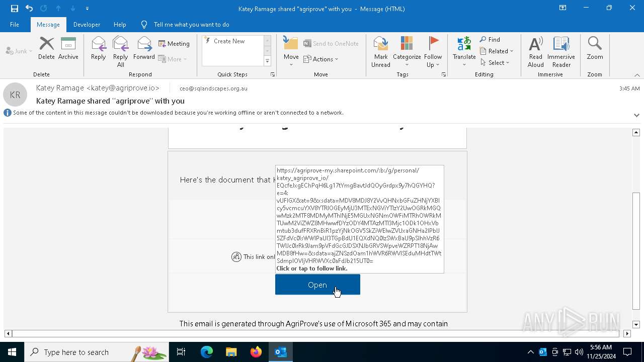Click the taskbar search box
The width and height of the screenshot is (644, 362).
tap(97, 352)
